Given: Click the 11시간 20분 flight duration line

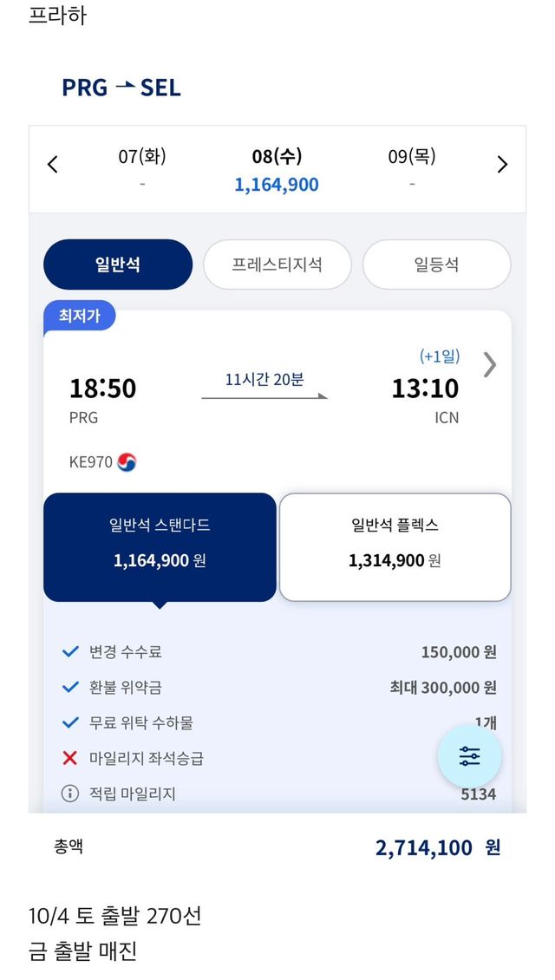Looking at the screenshot, I should pos(264,395).
